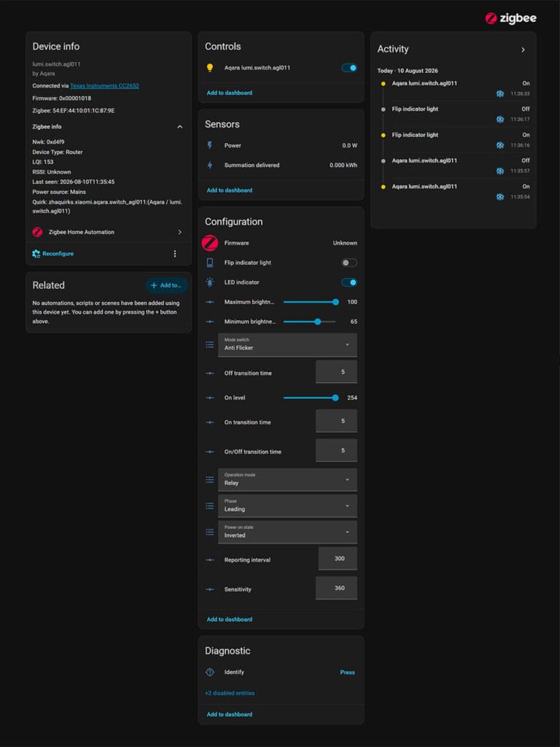Click Add to dashboard in Diagnostic card
The height and width of the screenshot is (747, 560).
(230, 714)
